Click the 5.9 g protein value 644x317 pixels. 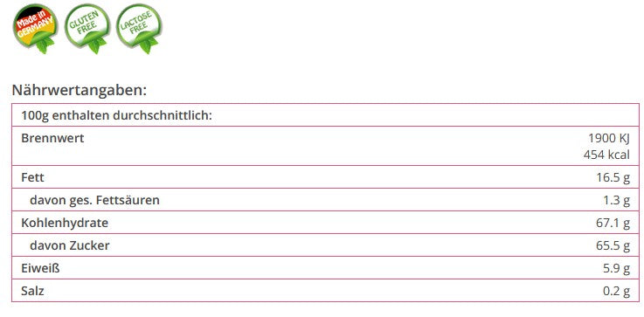[x=617, y=269]
